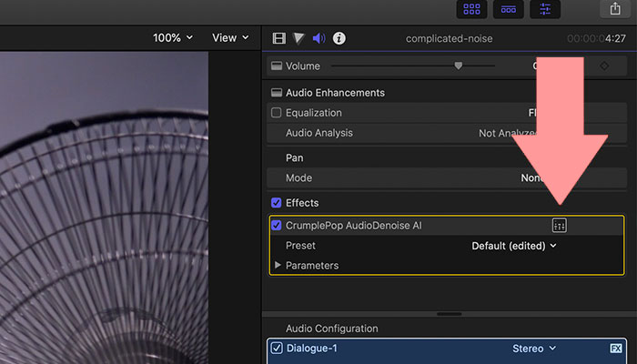Click the fan video preview in viewer
The height and width of the screenshot is (364, 637).
pyautogui.click(x=104, y=207)
